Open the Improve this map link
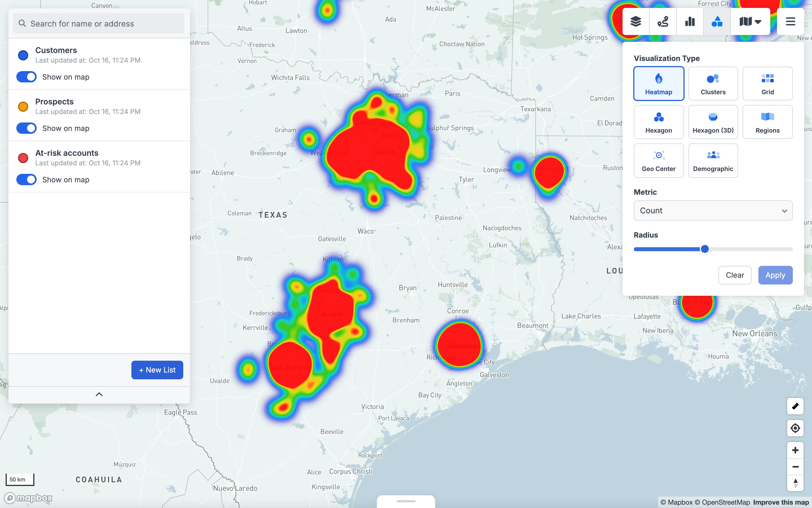 pyautogui.click(x=781, y=502)
